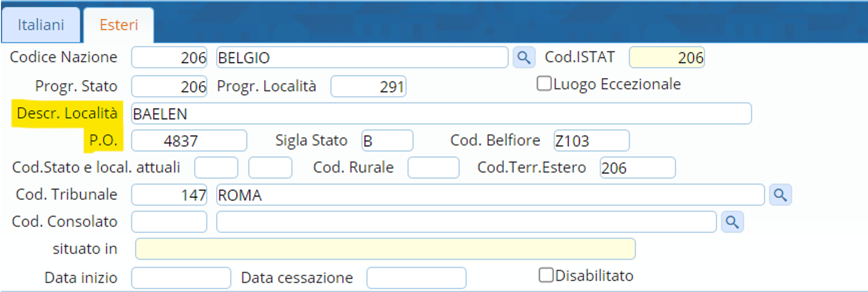Screen dimensions: 868x292
Task: Click the Cod.ISTAT yellow field
Action: (x=666, y=58)
